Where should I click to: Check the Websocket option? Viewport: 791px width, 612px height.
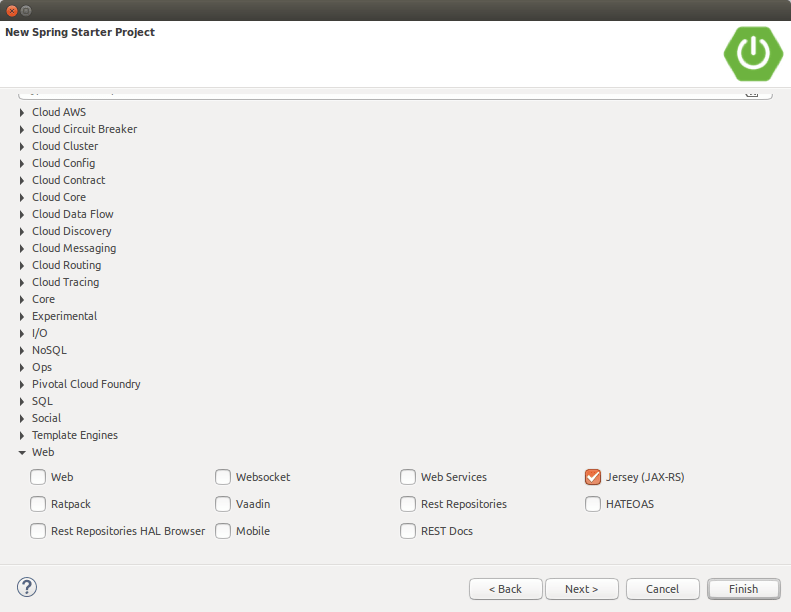pyautogui.click(x=223, y=477)
